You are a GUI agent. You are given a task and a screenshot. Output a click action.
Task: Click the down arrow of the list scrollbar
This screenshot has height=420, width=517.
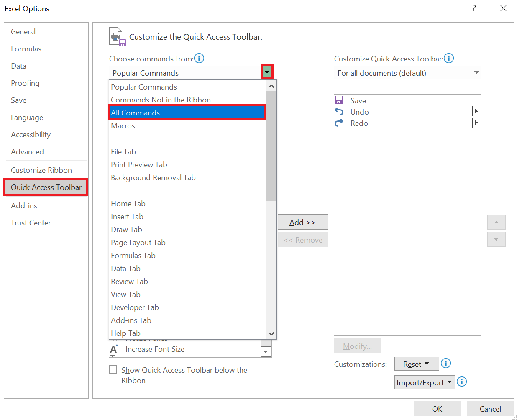271,334
